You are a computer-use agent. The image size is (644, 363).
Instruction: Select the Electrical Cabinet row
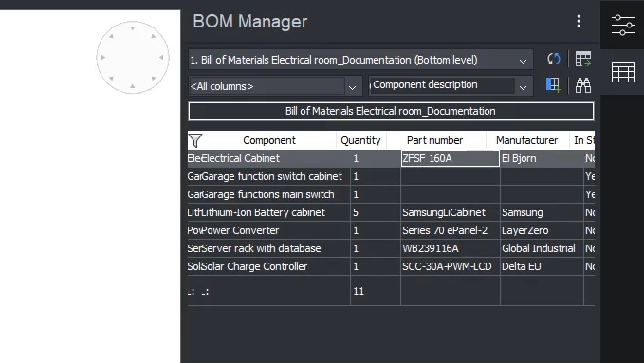391,158
